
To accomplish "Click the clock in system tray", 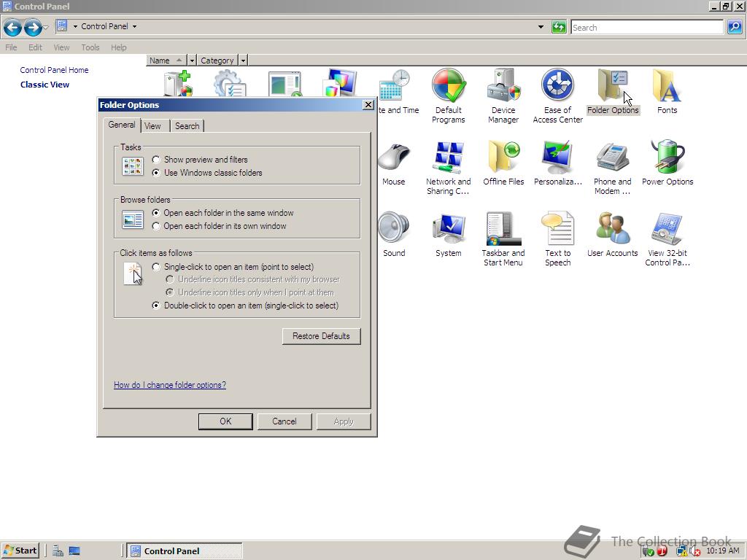I will [x=723, y=551].
